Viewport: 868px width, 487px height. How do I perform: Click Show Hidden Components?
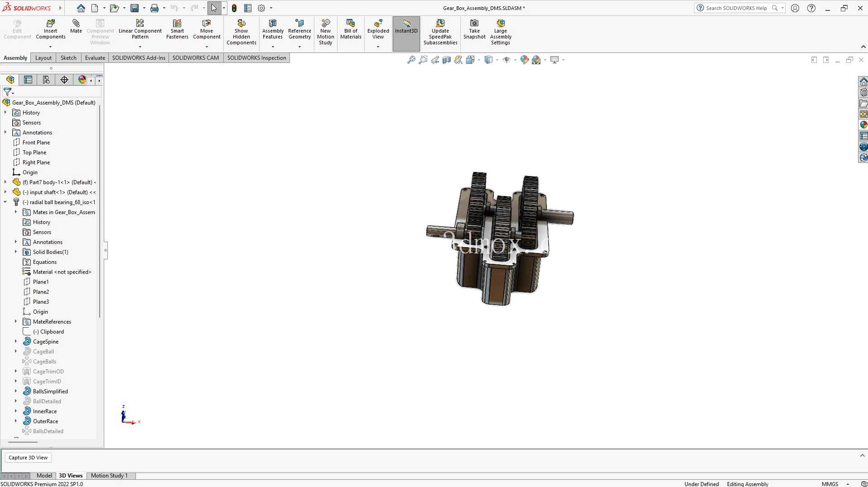[x=241, y=32]
